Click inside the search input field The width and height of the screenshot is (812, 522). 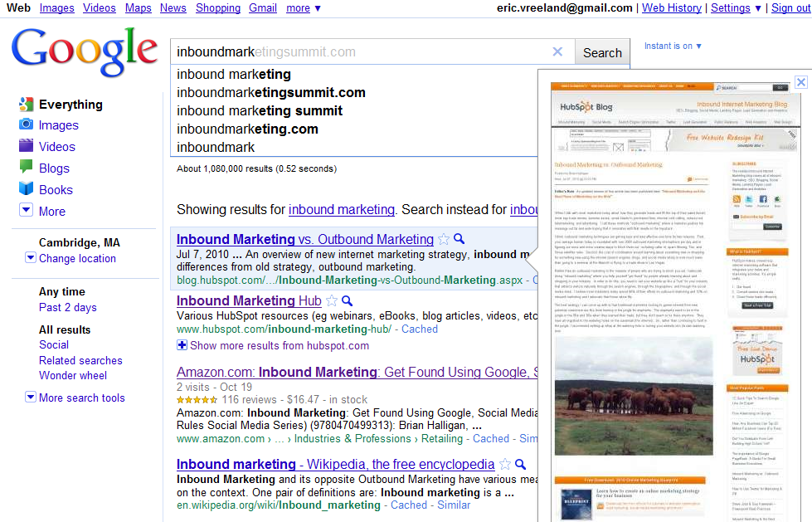pos(357,51)
